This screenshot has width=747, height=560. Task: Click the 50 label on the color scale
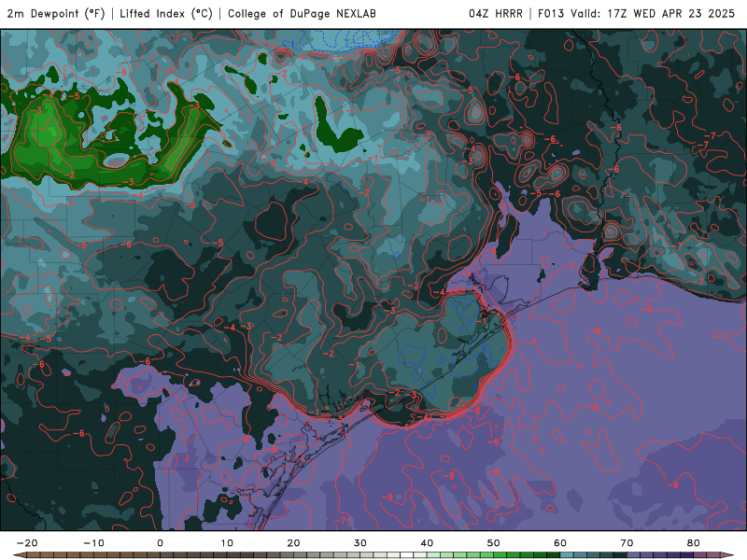point(494,543)
